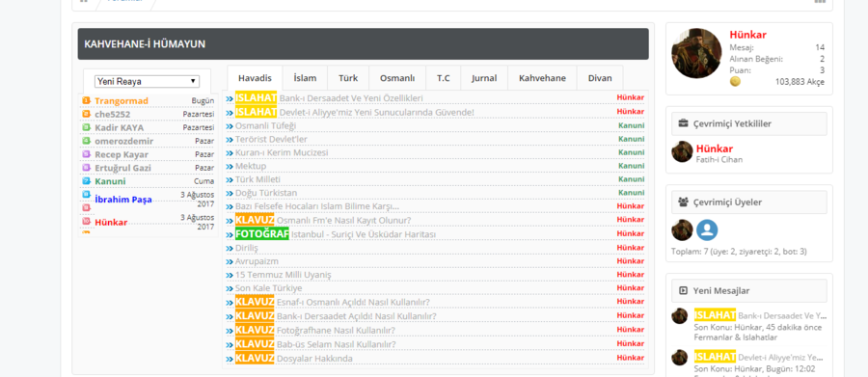Switch to the Osmanlı tab

pos(397,78)
